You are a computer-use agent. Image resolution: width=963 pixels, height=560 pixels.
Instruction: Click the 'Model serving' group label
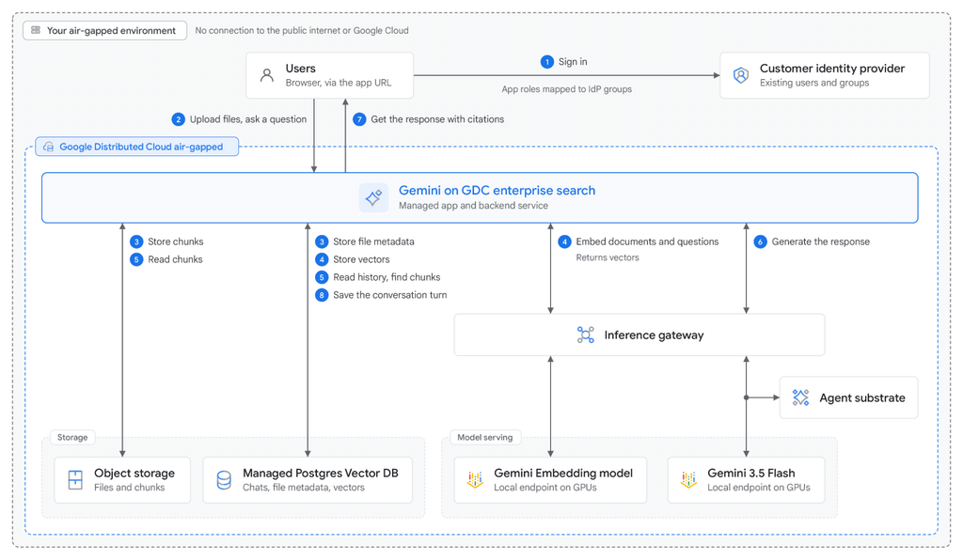point(484,437)
